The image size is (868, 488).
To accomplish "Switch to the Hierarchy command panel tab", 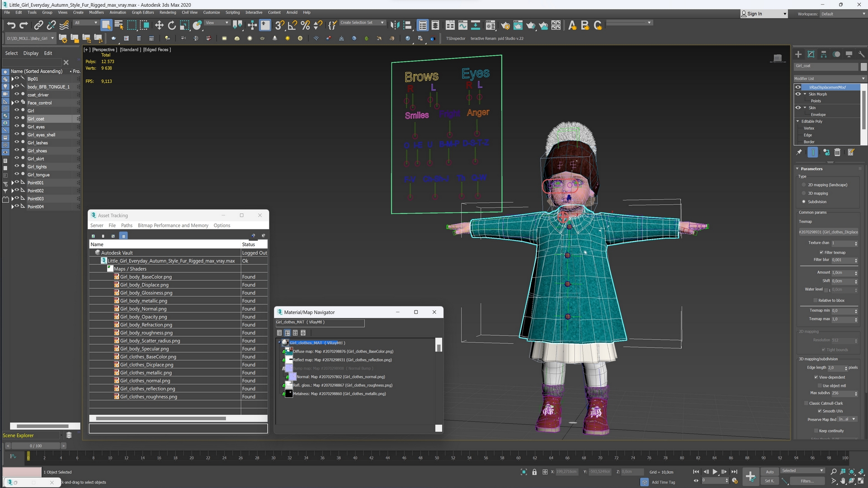I will [824, 54].
